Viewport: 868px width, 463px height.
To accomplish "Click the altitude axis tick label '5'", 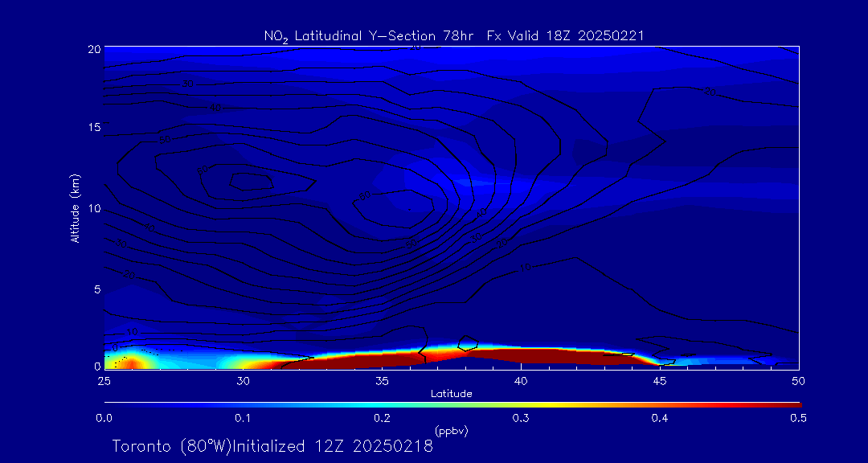I will click(96, 289).
